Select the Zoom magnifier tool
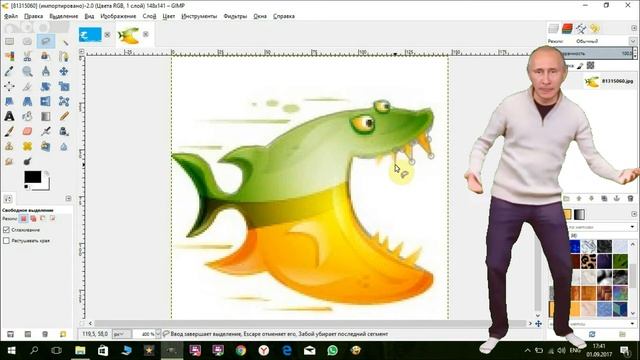Image resolution: width=640 pixels, height=360 pixels. (27, 71)
